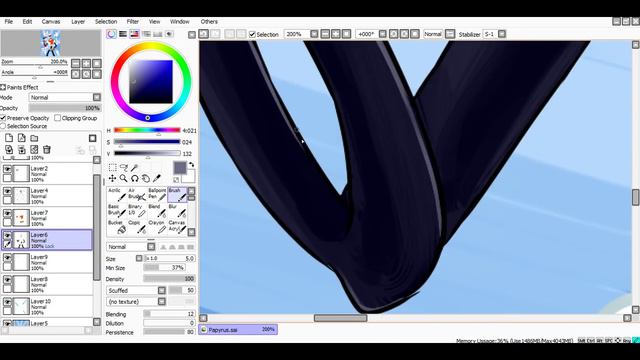
Task: Open the Edit menu
Action: 27,22
